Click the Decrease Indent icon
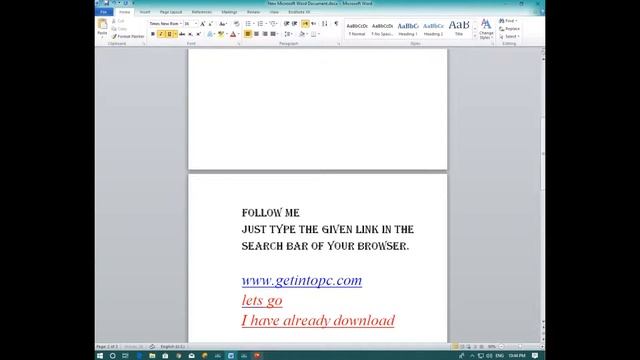 286,24
